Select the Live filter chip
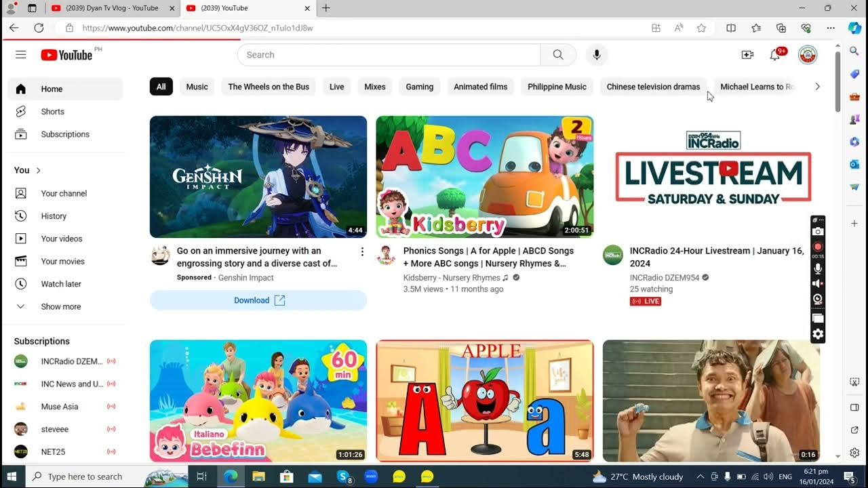This screenshot has width=868, height=488. pos(337,87)
